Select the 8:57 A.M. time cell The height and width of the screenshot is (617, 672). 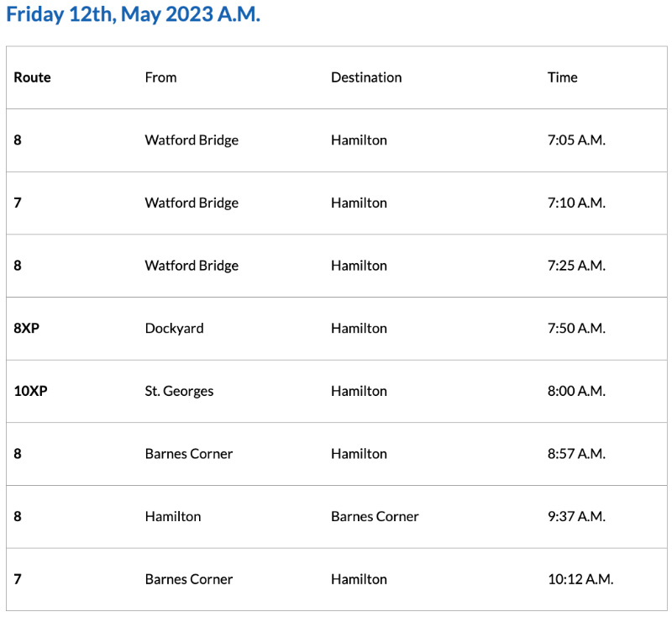click(575, 454)
